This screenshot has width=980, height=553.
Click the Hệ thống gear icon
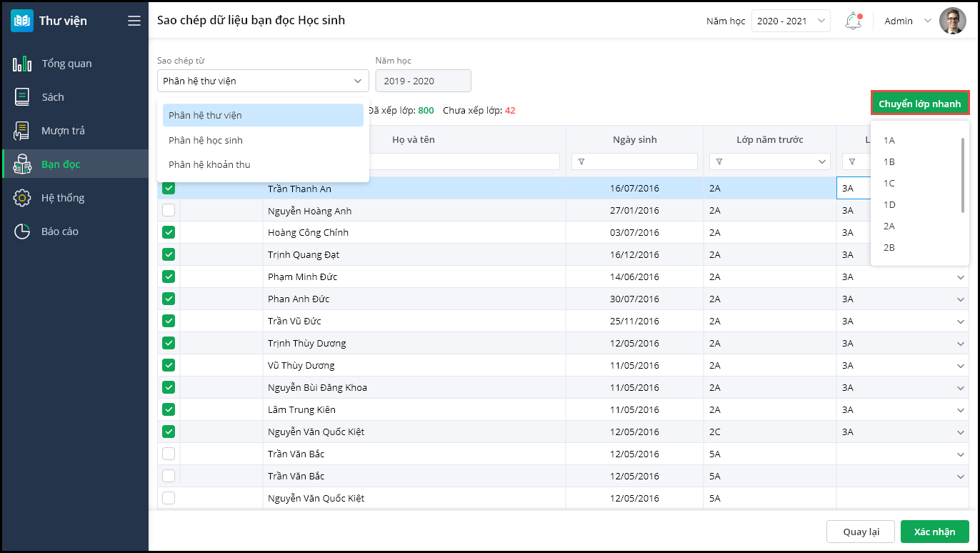pyautogui.click(x=22, y=198)
